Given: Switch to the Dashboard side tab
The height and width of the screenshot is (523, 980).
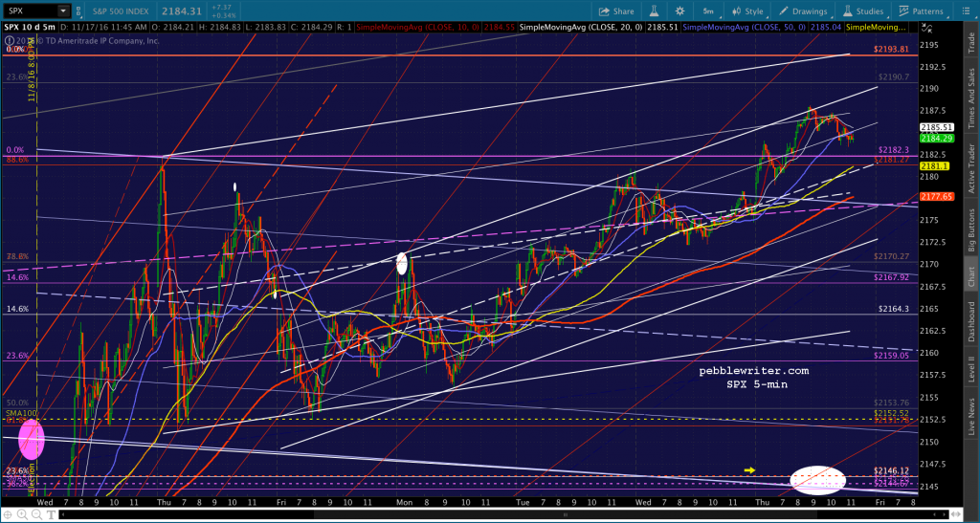Looking at the screenshot, I should pyautogui.click(x=972, y=321).
